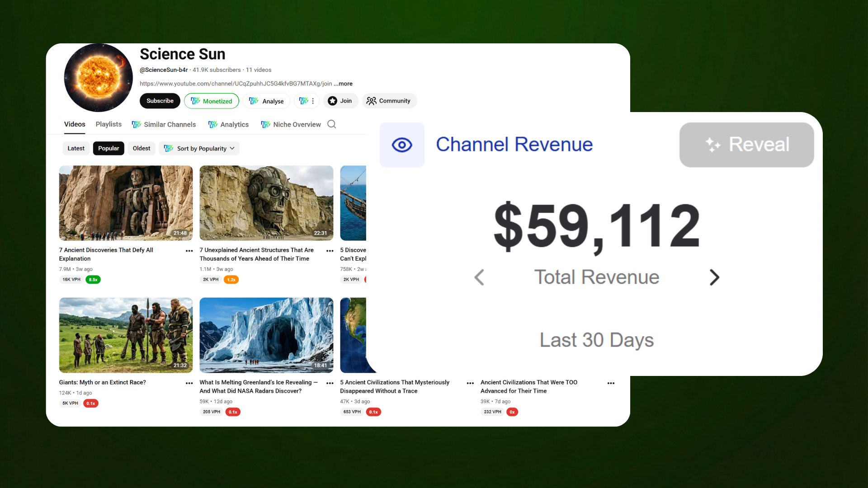
Task: Switch to the Playlists tab
Action: (x=108, y=124)
